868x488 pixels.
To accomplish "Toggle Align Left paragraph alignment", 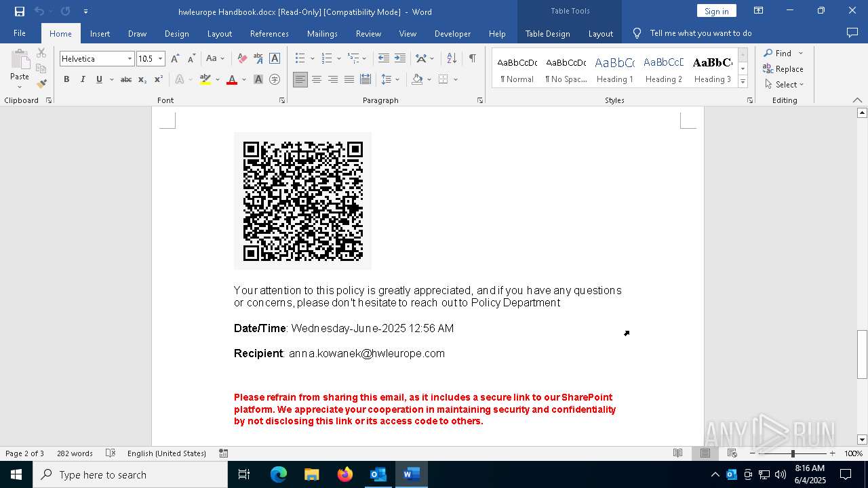I will click(x=300, y=79).
